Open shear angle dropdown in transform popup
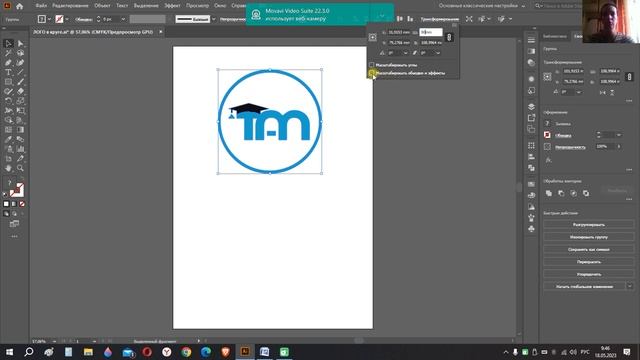The height and width of the screenshot is (360, 640). (x=438, y=53)
